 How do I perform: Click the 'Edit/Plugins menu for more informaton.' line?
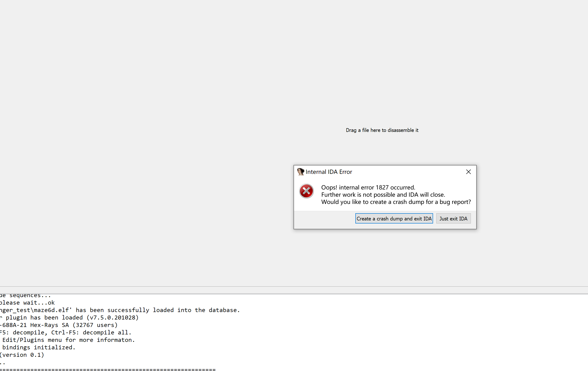68,340
